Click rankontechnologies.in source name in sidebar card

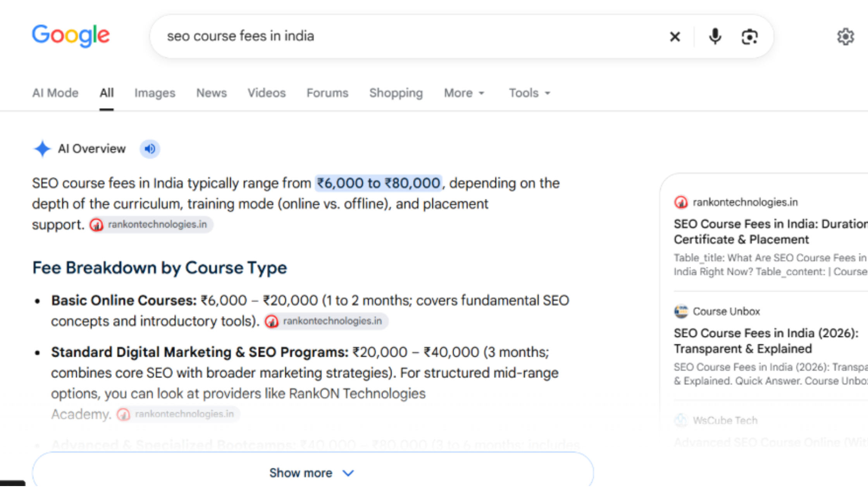click(x=745, y=202)
